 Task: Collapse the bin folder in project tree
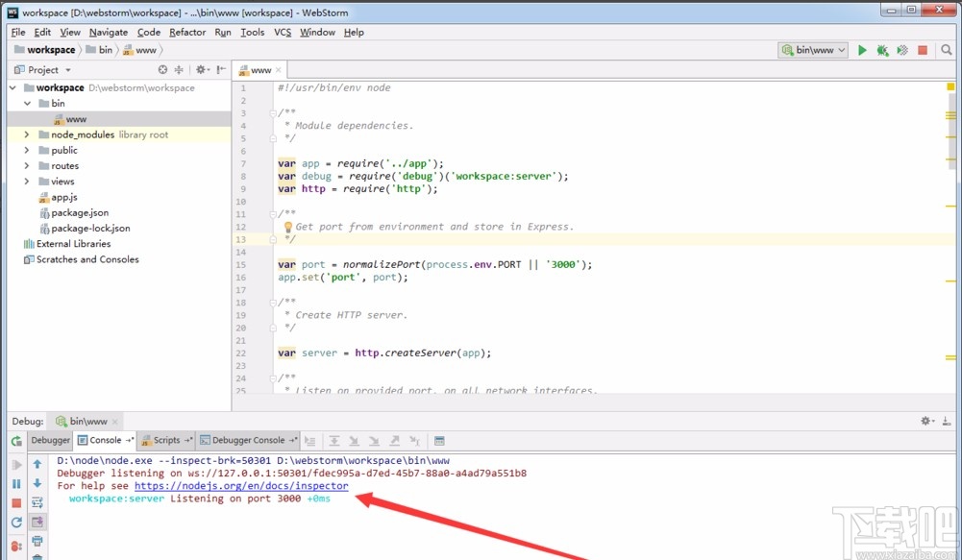click(x=27, y=104)
